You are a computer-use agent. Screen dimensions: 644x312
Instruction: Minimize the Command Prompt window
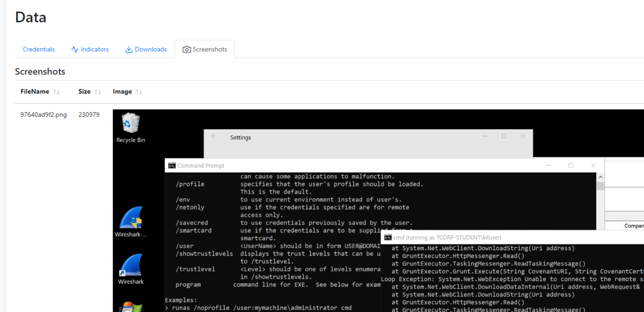click(x=548, y=165)
